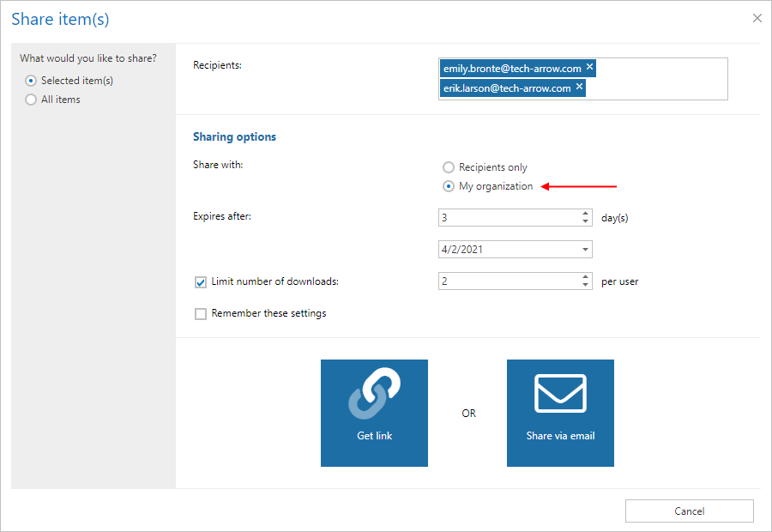Decrease the download limit per user
Image resolution: width=772 pixels, height=532 pixels.
click(585, 286)
